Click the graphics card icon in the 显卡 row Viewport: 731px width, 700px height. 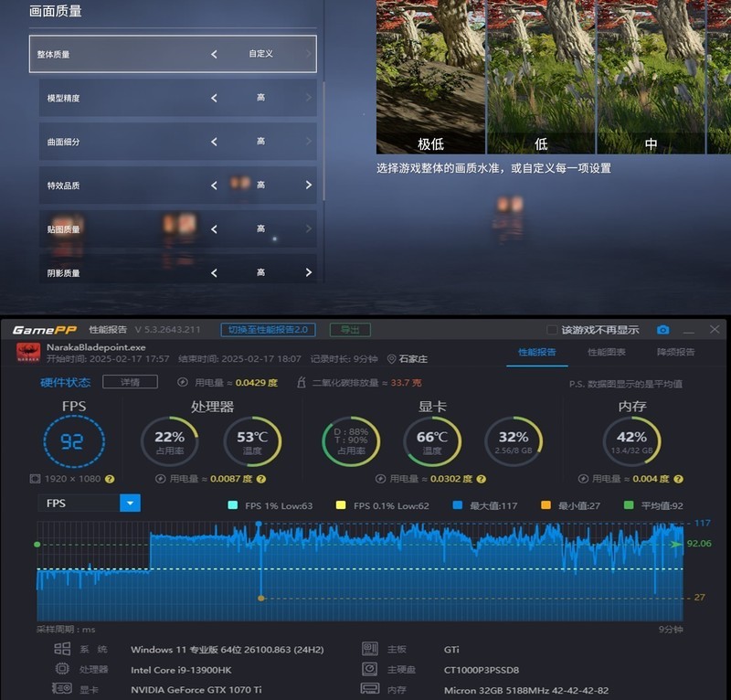(x=61, y=688)
